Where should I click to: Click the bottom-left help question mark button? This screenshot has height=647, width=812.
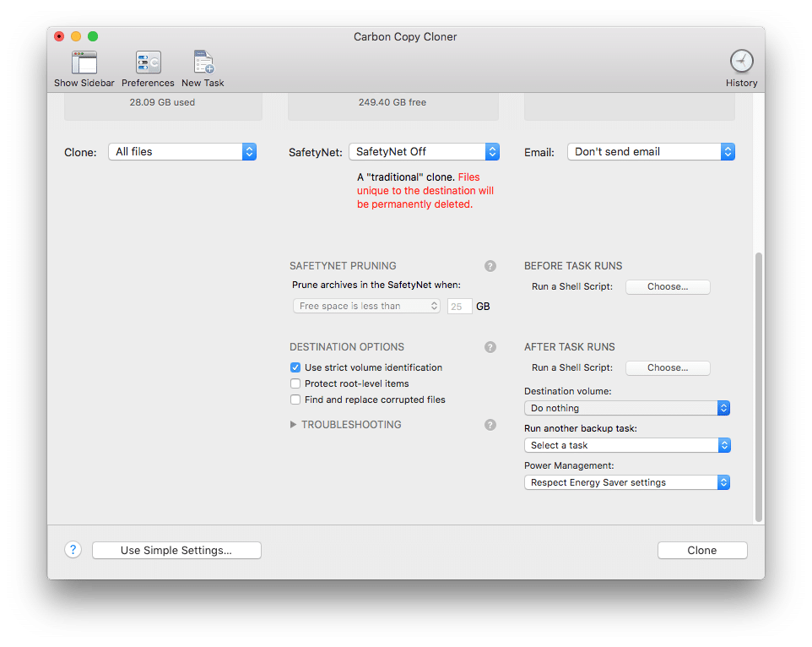point(73,550)
